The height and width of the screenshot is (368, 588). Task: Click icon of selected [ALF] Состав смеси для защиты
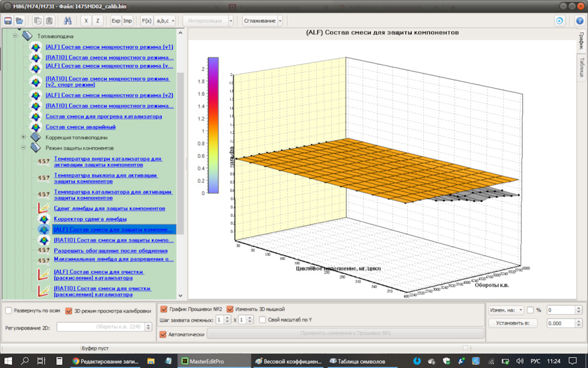coord(44,229)
